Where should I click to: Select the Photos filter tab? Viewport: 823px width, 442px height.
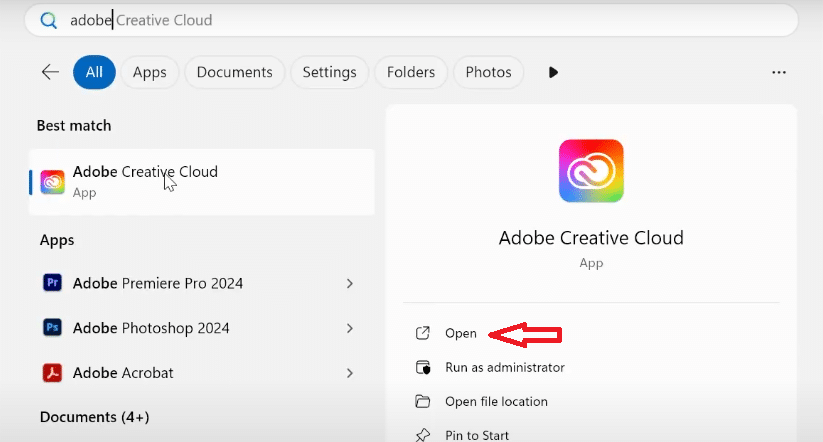click(488, 72)
